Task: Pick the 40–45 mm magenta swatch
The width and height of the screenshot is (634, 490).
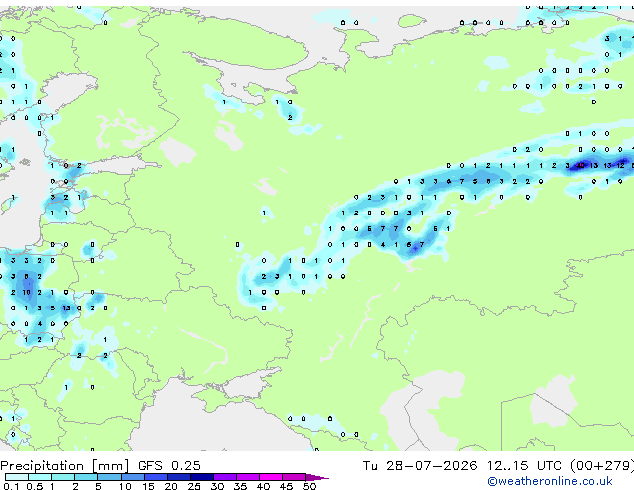Action: point(271,477)
